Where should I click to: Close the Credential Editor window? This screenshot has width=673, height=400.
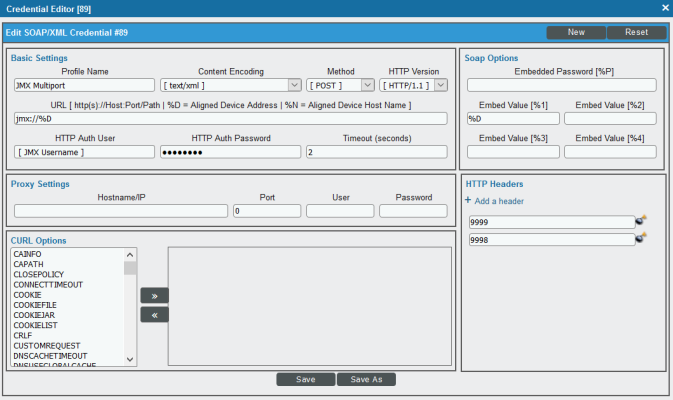(x=665, y=8)
